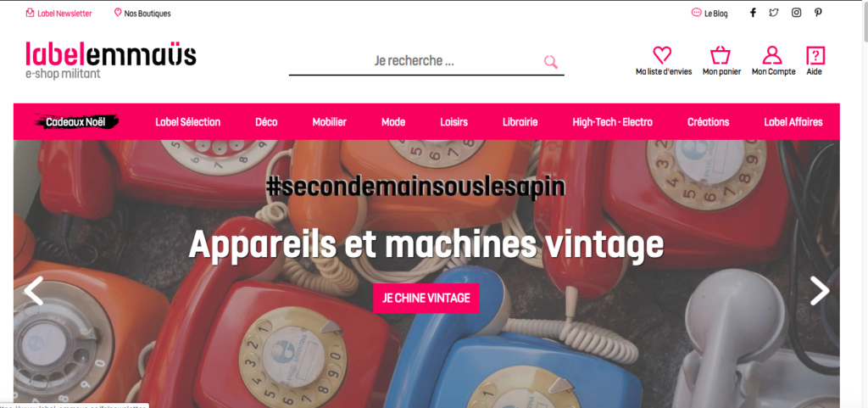The width and height of the screenshot is (868, 408).
Task: Open the Nos Boutiques link
Action: [x=142, y=14]
